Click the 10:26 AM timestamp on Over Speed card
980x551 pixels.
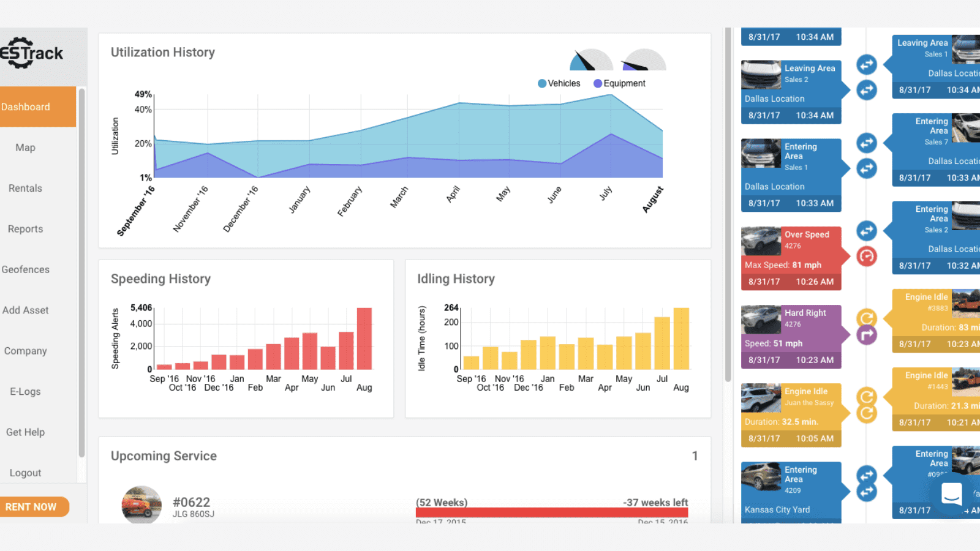coord(815,282)
